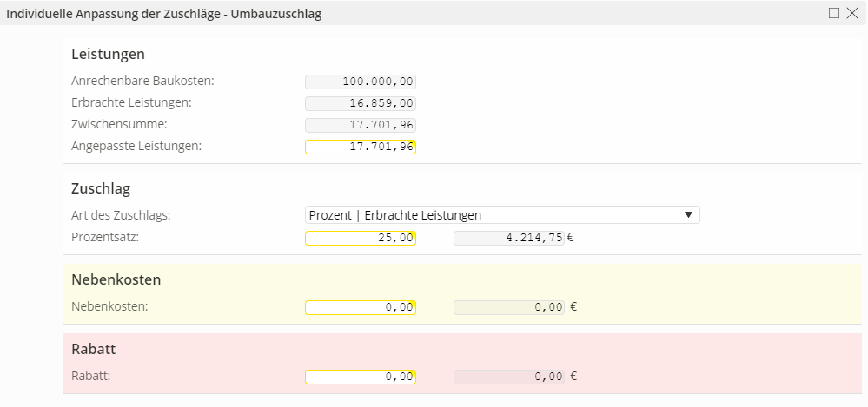
Task: Click the 'Prozentsatz:' label
Action: pyautogui.click(x=105, y=237)
